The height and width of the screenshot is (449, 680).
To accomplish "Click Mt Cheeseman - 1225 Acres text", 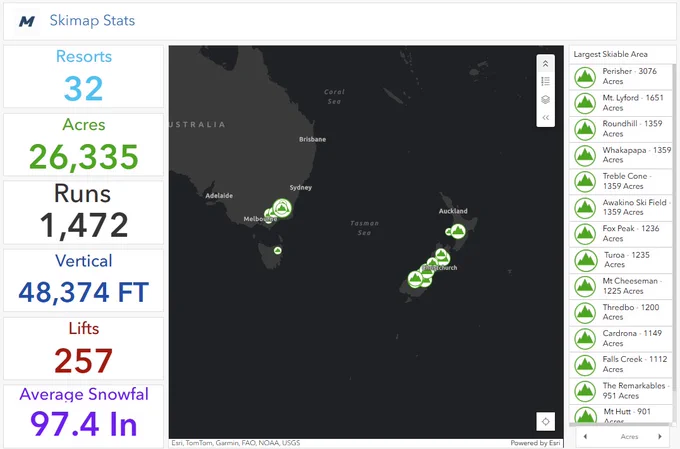I will pyautogui.click(x=632, y=286).
